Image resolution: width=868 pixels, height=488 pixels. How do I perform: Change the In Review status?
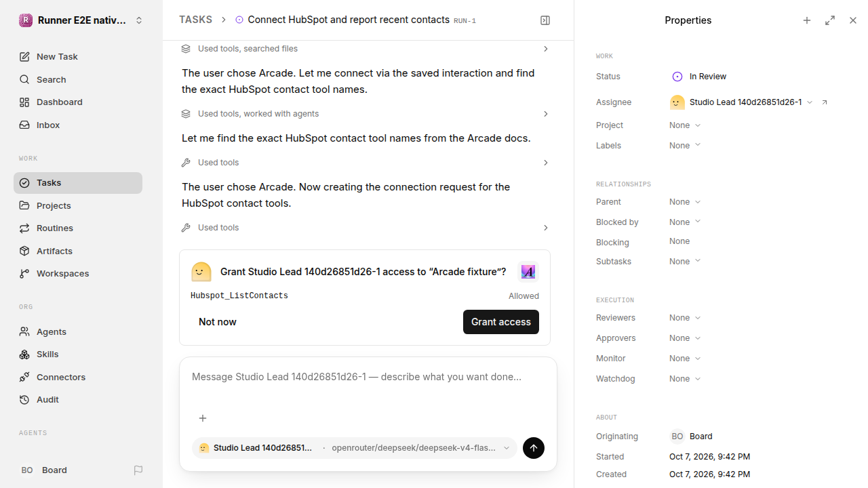[x=699, y=77]
